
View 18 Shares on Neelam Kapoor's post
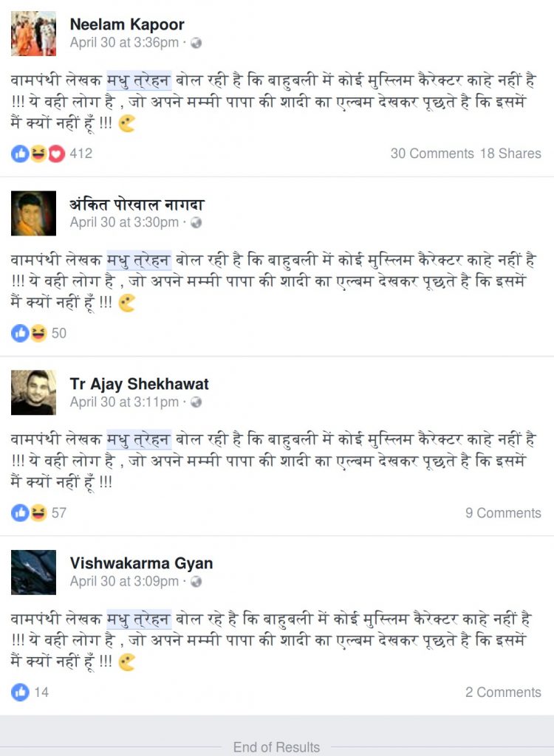[510, 154]
